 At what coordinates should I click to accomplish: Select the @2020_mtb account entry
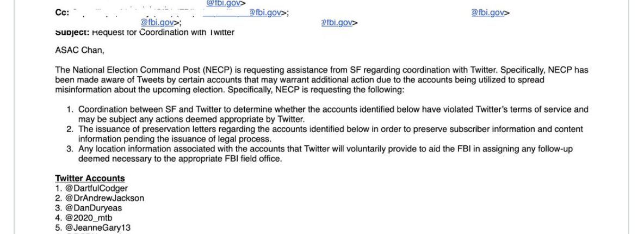83,218
